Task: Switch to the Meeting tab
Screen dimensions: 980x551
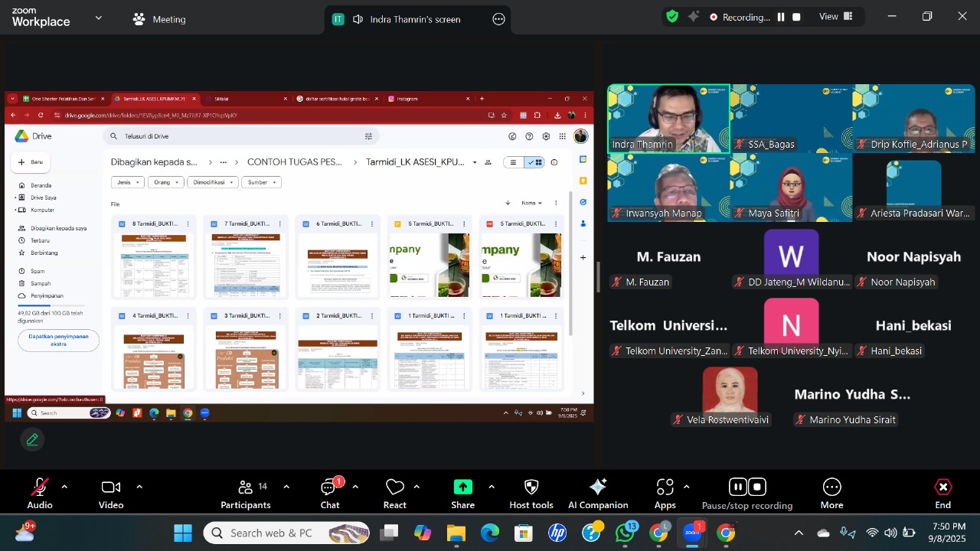Action: coord(159,19)
